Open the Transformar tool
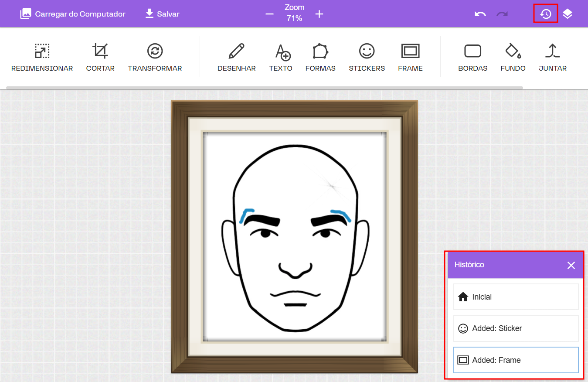Image resolution: width=588 pixels, height=382 pixels. [155, 57]
